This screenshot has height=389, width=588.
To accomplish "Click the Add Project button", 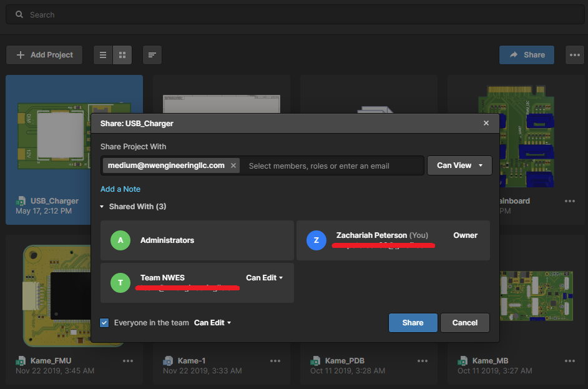I will pos(44,55).
